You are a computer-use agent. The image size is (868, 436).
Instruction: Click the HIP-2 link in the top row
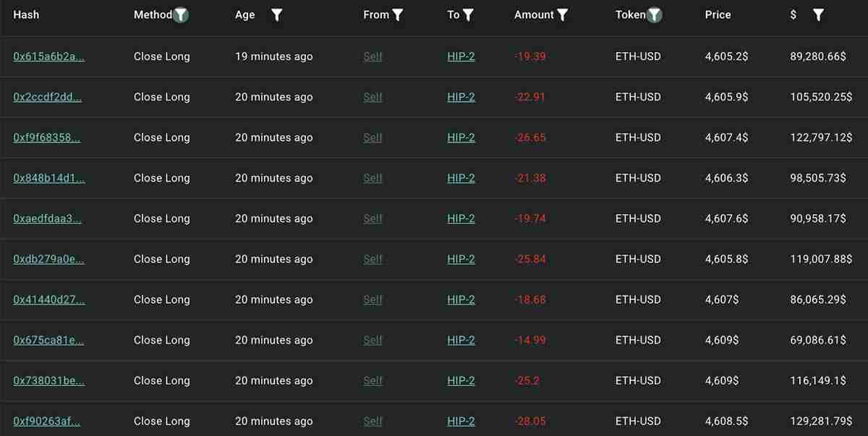[x=461, y=56]
